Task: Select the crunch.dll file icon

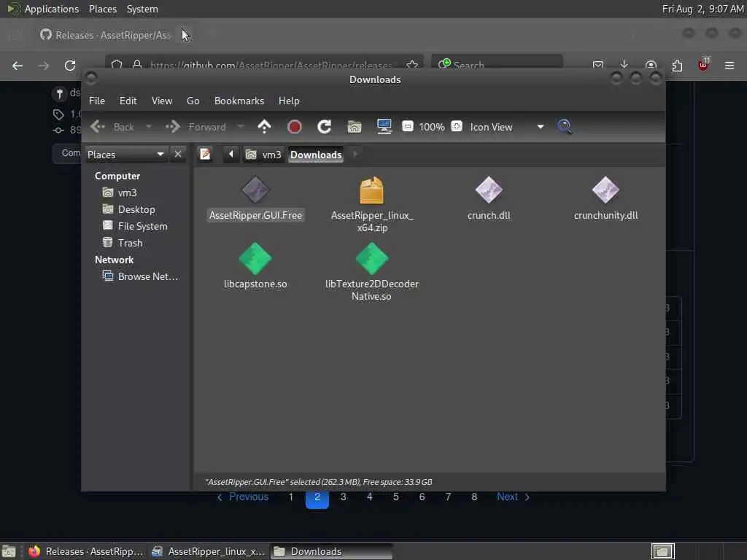Action: pos(489,190)
